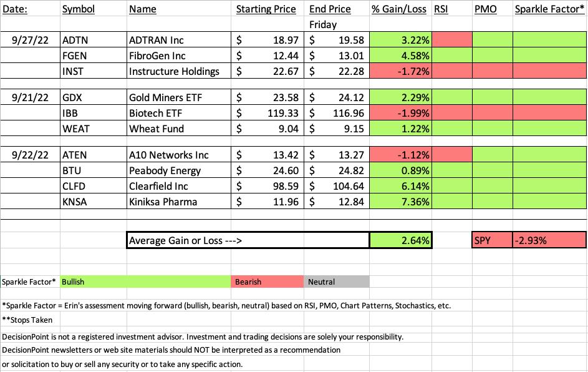The width and height of the screenshot is (588, 372).
Task: Select the Peabody Energy name cell
Action: [179, 170]
